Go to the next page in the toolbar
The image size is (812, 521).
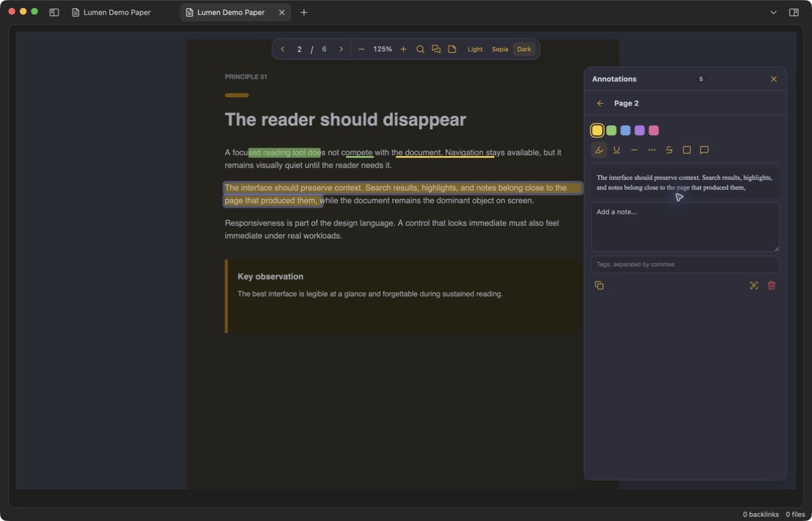point(341,49)
